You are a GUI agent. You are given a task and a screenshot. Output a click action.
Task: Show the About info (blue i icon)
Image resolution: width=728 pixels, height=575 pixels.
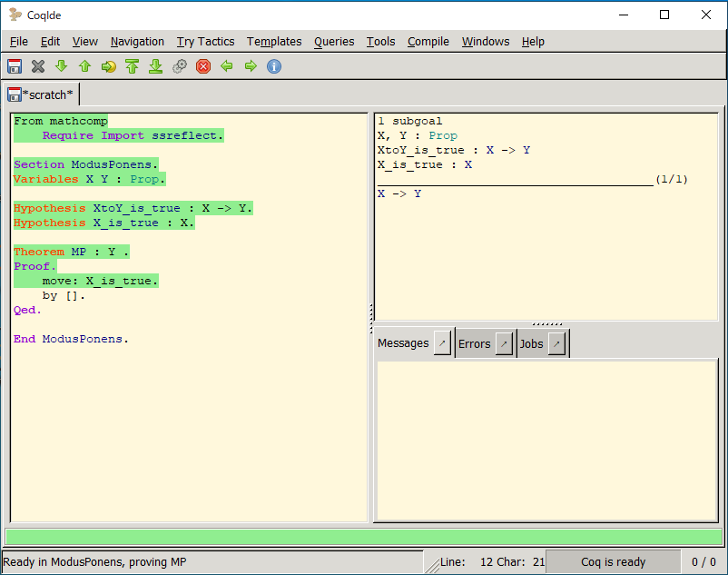(273, 65)
